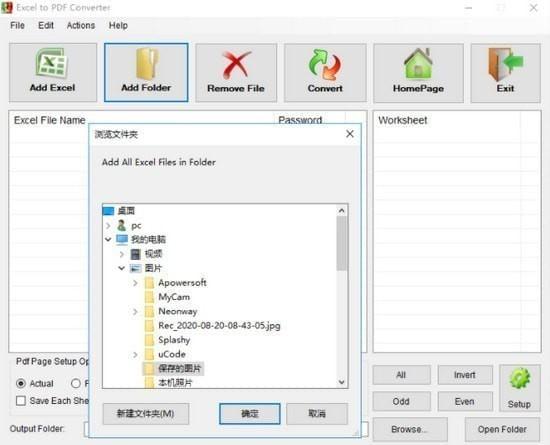550x445 pixels.
Task: Expand the uCode folder node
Action: point(135,355)
